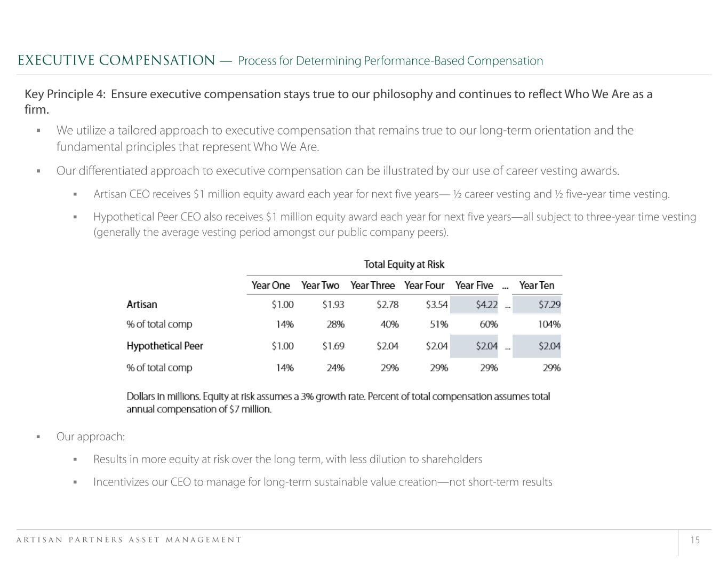Select the Year Three column header

372,286
